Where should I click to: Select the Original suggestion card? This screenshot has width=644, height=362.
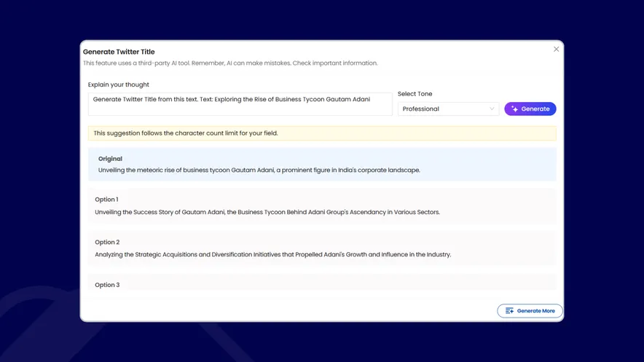click(321, 165)
